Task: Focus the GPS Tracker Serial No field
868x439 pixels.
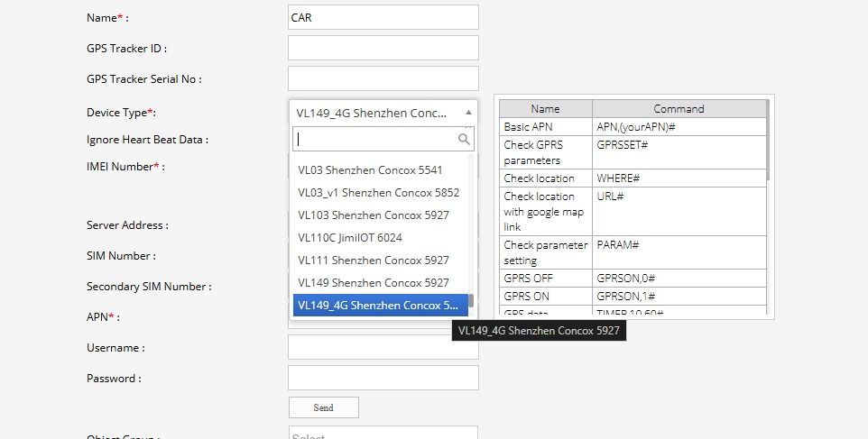Action: pyautogui.click(x=383, y=78)
